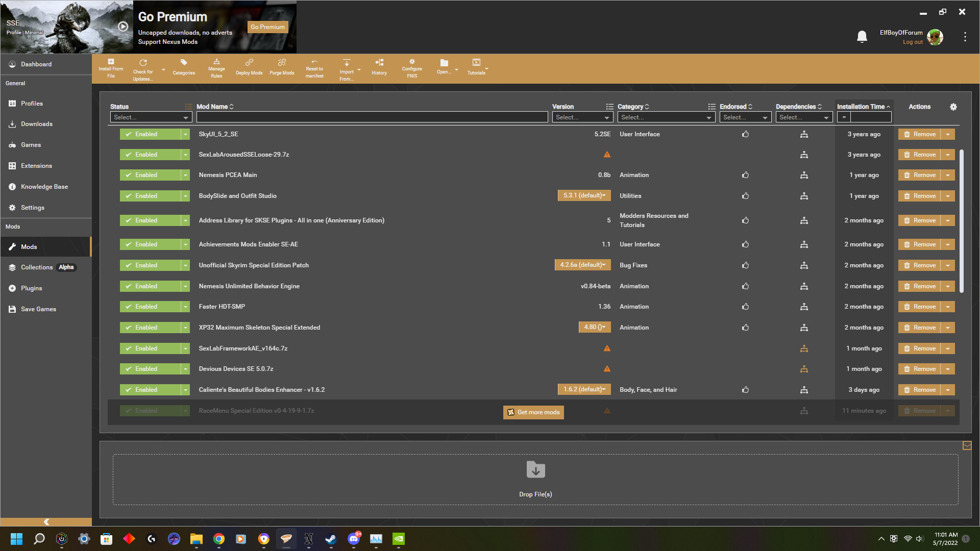Open the Windows Start menu

(x=16, y=539)
